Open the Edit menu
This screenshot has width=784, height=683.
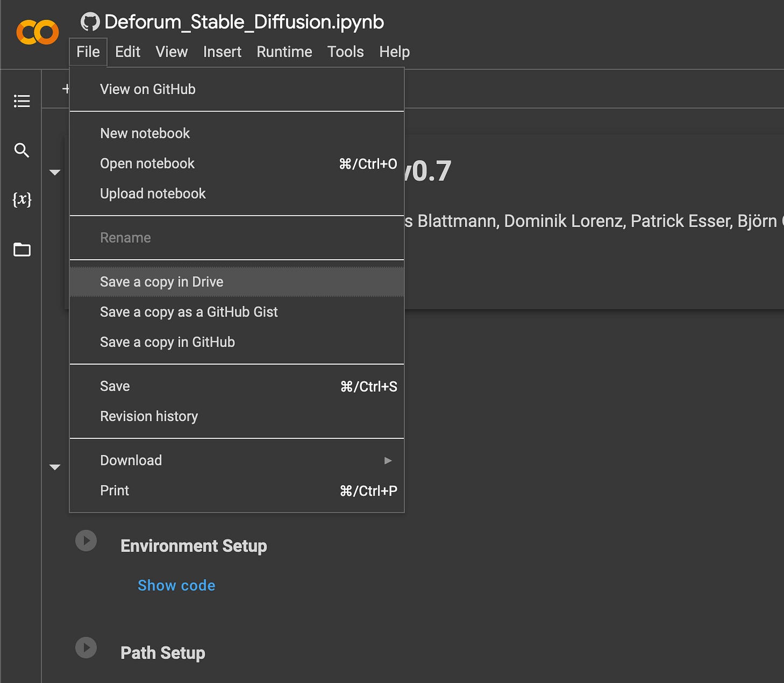(128, 52)
